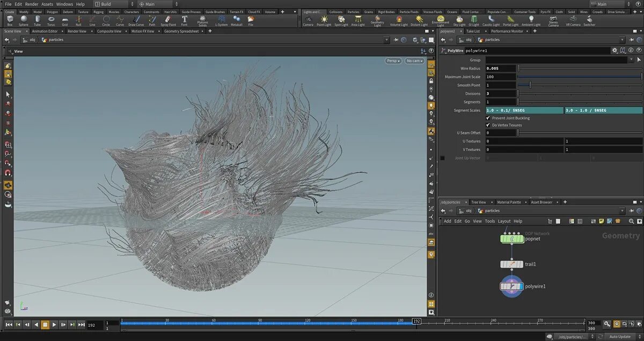This screenshot has height=341, width=644.
Task: Switch to the Geometry Spreadsheet tab
Action: coord(181,31)
